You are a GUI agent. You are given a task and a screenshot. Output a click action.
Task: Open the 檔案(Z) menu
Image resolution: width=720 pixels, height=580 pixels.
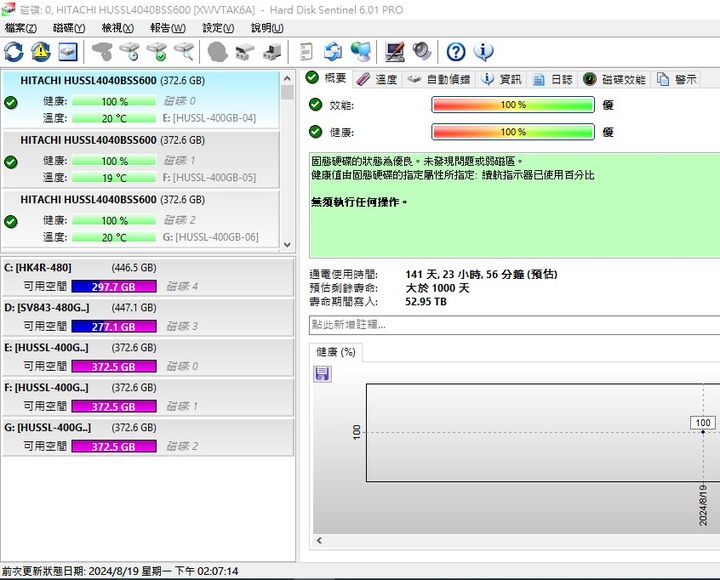pyautogui.click(x=21, y=28)
